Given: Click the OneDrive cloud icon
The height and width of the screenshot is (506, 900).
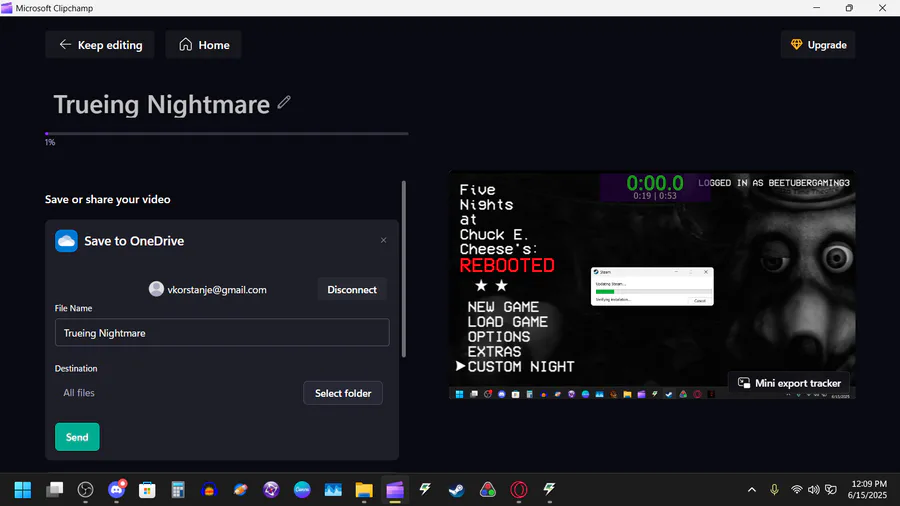Looking at the screenshot, I should click(x=67, y=241).
